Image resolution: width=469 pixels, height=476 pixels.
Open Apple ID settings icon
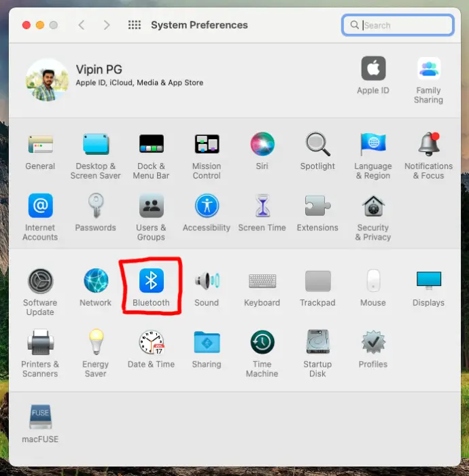coord(373,69)
